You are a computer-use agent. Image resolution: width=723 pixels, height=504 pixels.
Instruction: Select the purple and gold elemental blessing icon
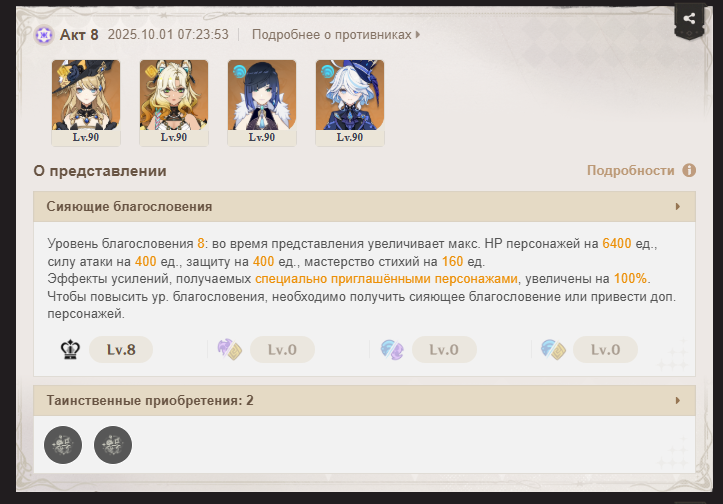point(230,350)
